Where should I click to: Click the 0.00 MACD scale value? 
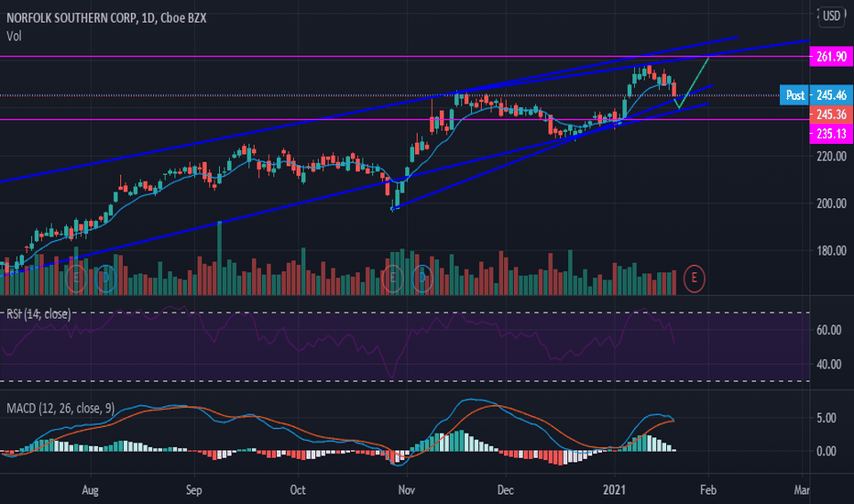[x=826, y=451]
